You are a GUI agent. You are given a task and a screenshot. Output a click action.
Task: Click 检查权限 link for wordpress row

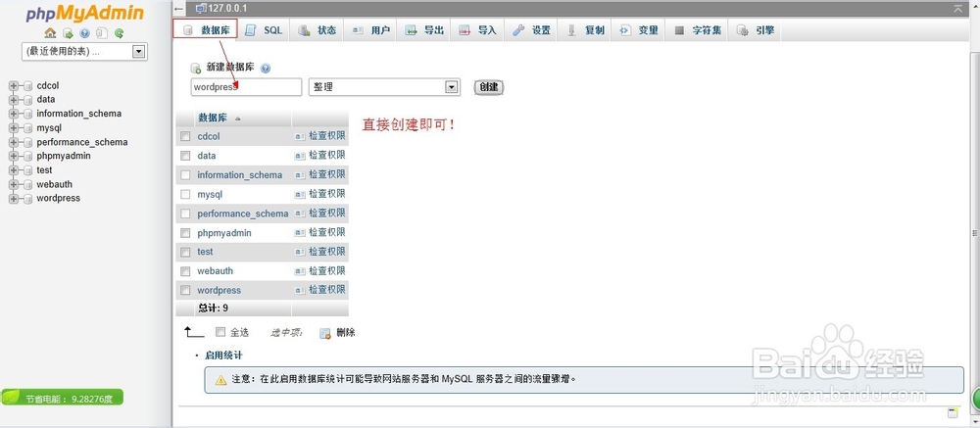coord(327,290)
